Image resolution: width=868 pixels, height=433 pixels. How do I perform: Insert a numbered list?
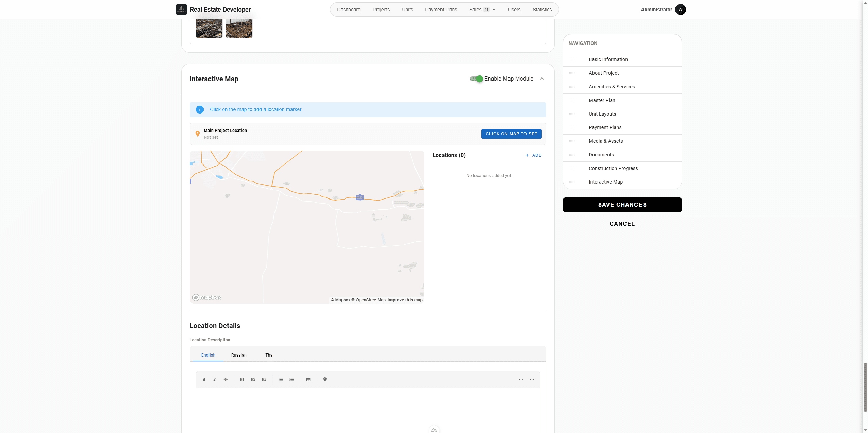[x=291, y=379]
